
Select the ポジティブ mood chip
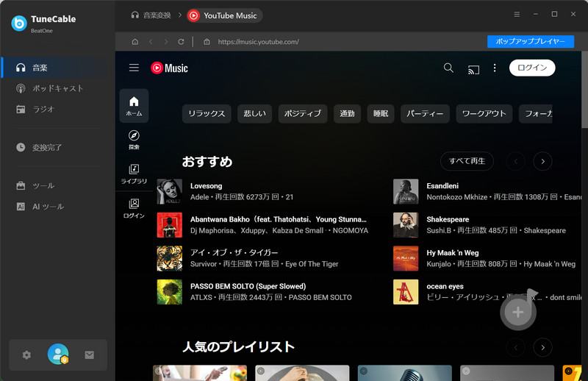pyautogui.click(x=303, y=114)
